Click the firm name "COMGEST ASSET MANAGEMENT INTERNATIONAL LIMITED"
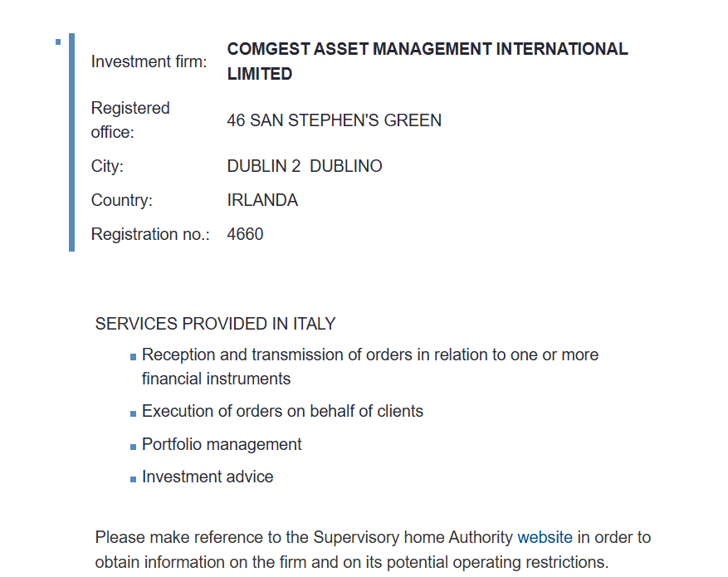This screenshot has height=577, width=728. (427, 61)
